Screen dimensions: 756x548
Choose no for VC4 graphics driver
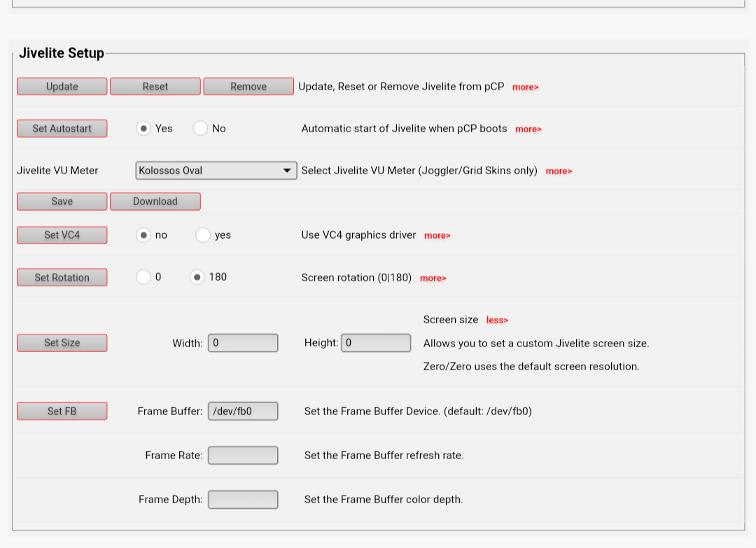(143, 235)
